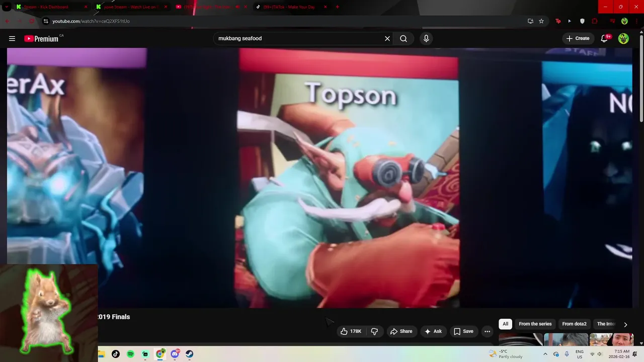Select the From dota2 chip

point(574,324)
